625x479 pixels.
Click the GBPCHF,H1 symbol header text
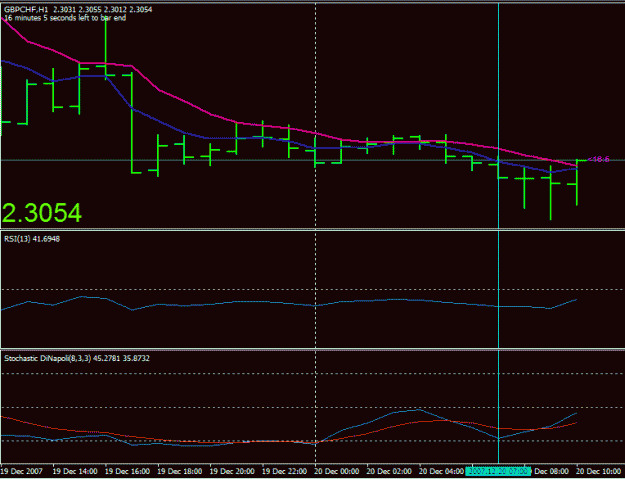tap(78, 9)
